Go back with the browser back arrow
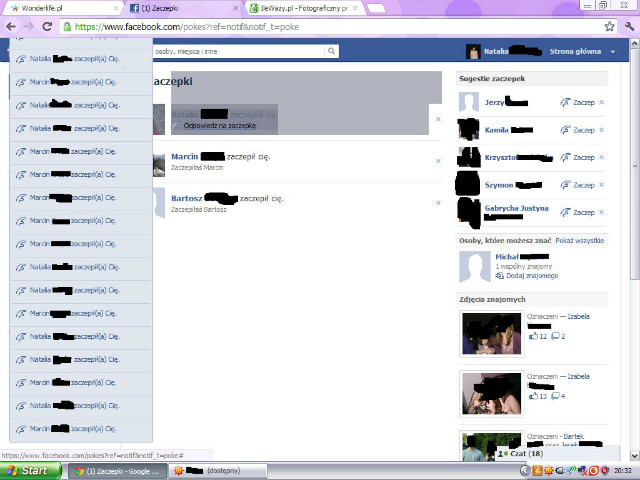The image size is (640, 480). coord(11,27)
